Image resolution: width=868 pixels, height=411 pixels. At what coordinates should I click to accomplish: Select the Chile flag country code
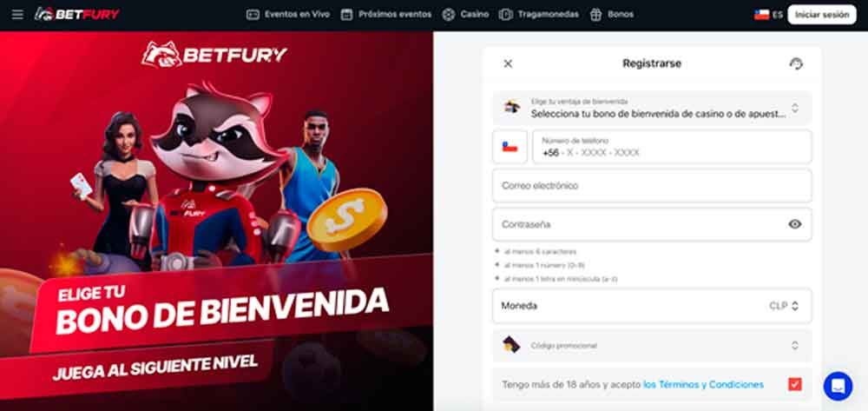(x=510, y=147)
